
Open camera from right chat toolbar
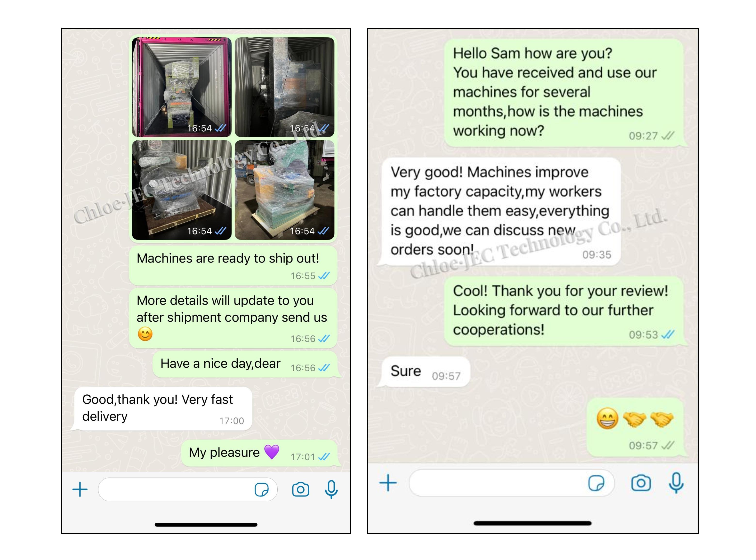[x=641, y=483]
